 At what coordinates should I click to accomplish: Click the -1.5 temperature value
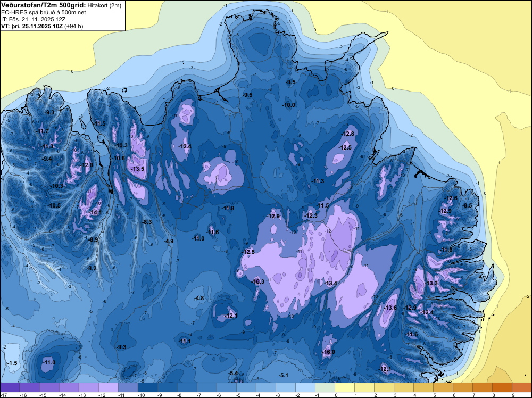[12, 363]
